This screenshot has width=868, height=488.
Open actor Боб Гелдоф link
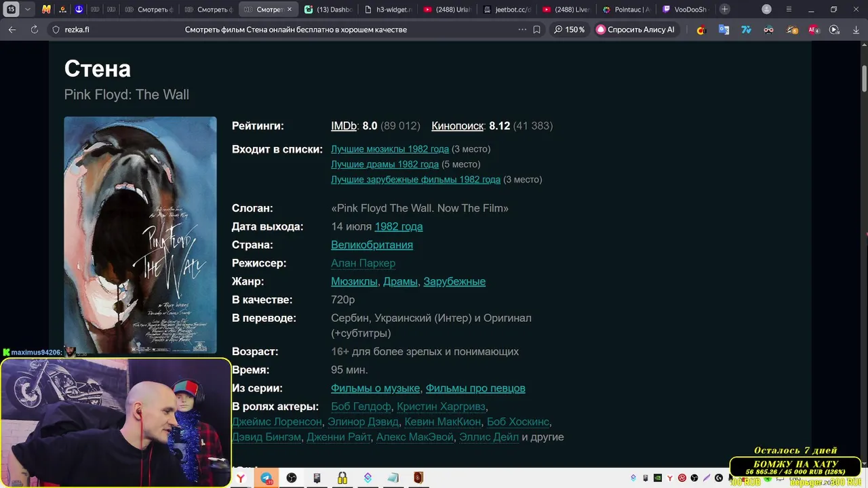[x=361, y=407]
